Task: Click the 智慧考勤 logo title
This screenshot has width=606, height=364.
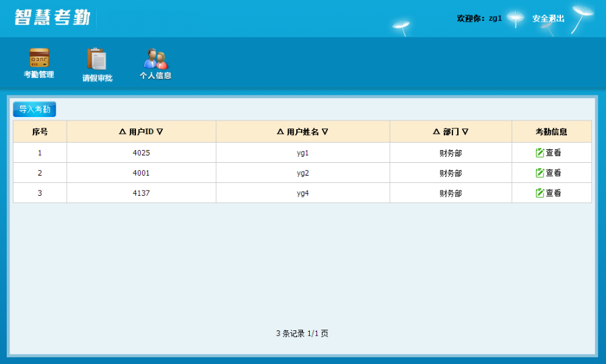Action: click(x=53, y=17)
